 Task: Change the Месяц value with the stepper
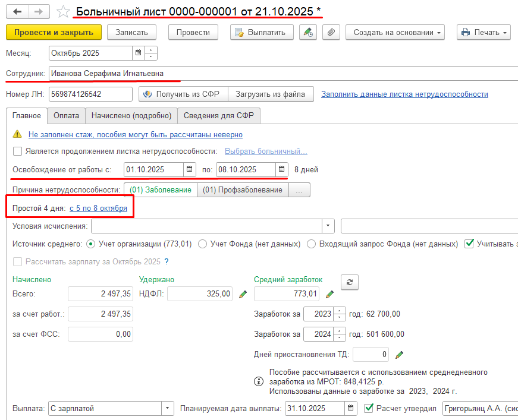point(151,53)
